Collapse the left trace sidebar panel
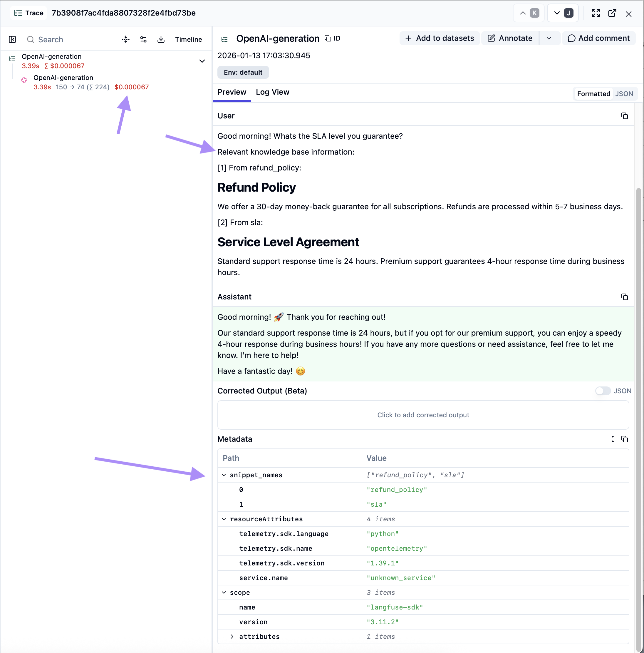This screenshot has height=653, width=644. click(x=13, y=40)
